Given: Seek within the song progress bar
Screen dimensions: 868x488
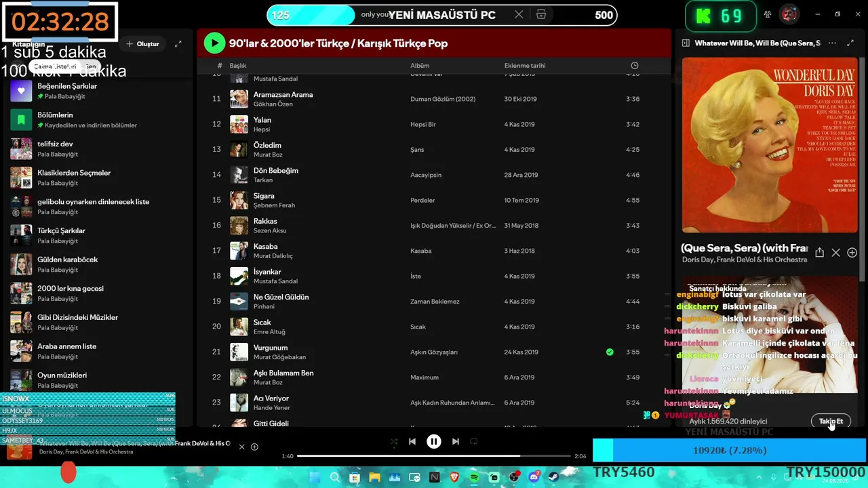Looking at the screenshot, I should click(x=434, y=456).
